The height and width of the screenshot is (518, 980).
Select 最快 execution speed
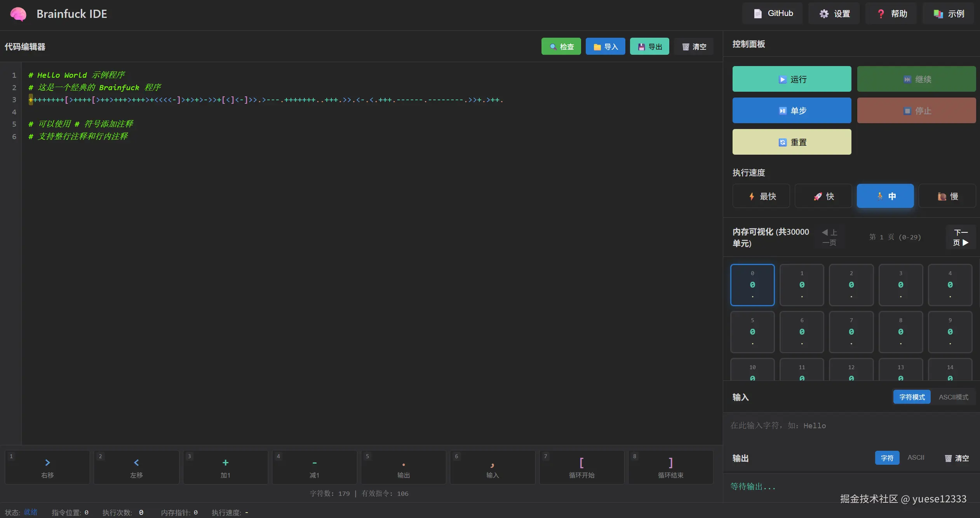click(x=761, y=196)
